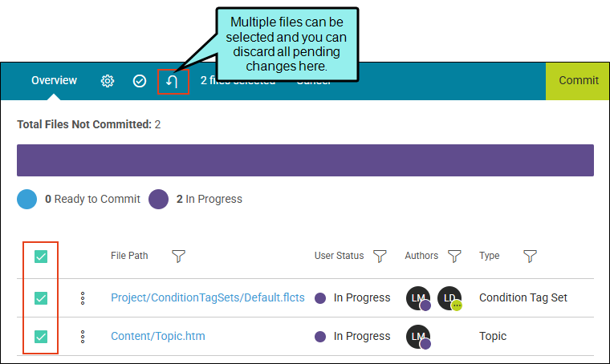Click the checkmark circle icon in toolbar
Viewport: 610px width, 364px height.
140,81
